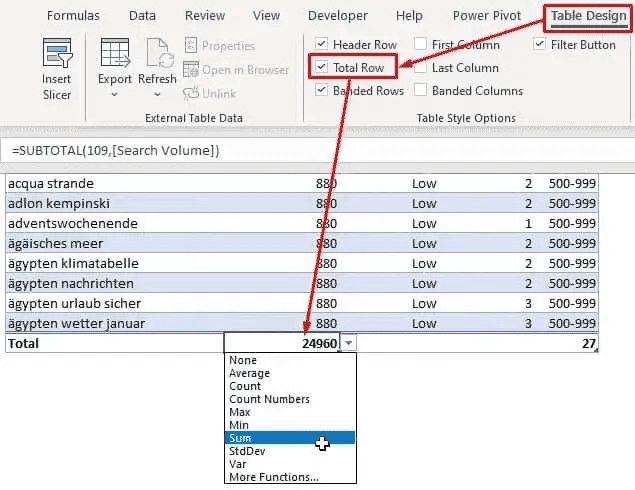The height and width of the screenshot is (490, 635).
Task: Open the Export dropdown arrow
Action: [x=115, y=94]
